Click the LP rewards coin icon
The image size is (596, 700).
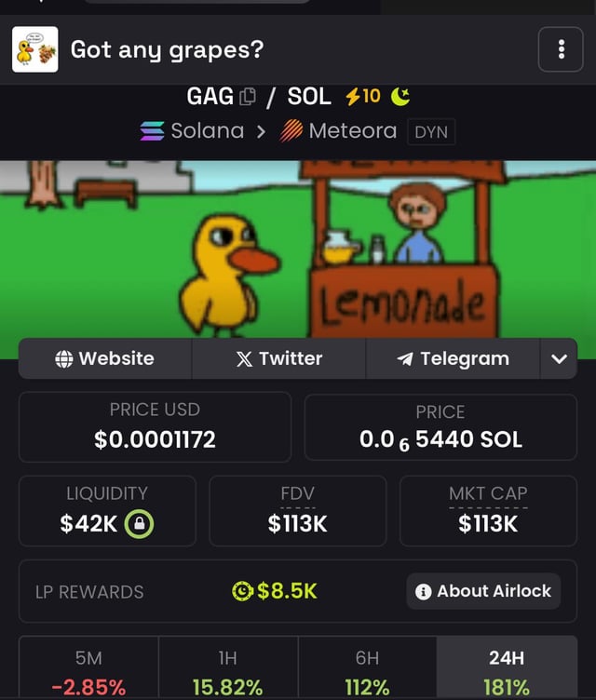(243, 591)
